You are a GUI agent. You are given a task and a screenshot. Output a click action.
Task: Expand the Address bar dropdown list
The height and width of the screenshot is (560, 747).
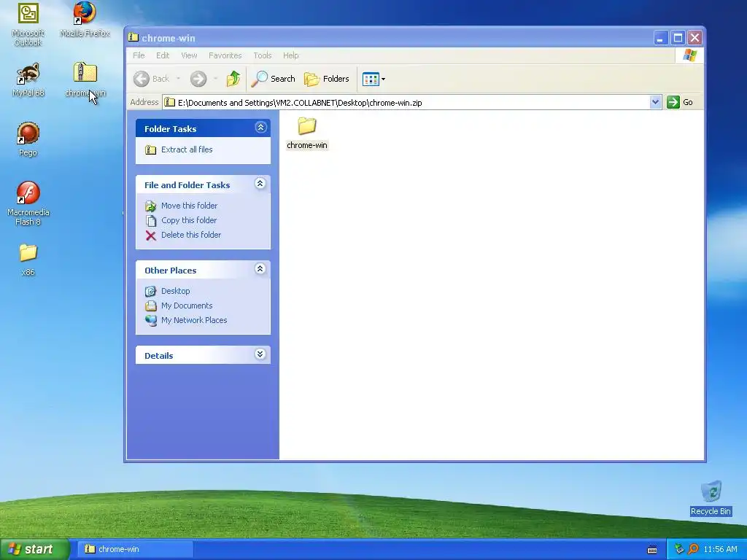click(656, 102)
